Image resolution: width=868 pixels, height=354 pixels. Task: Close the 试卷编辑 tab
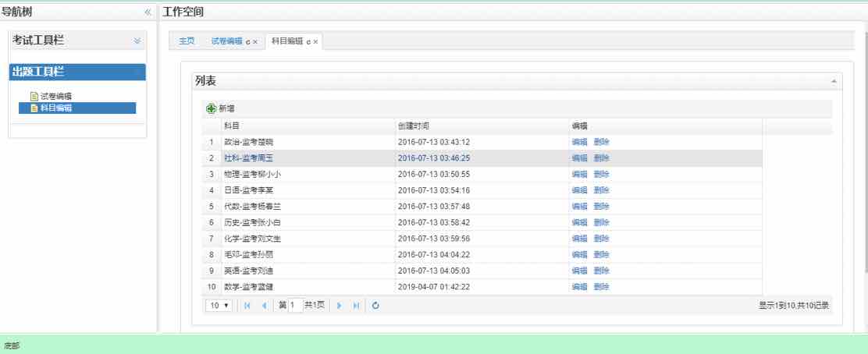pyautogui.click(x=255, y=42)
